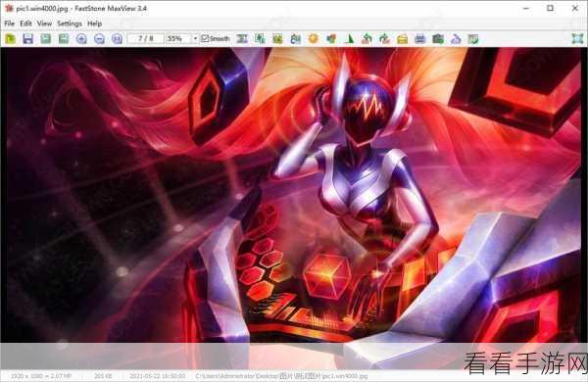Image resolution: width=588 pixels, height=382 pixels.
Task: Click the green resize image icon
Action: click(x=260, y=38)
